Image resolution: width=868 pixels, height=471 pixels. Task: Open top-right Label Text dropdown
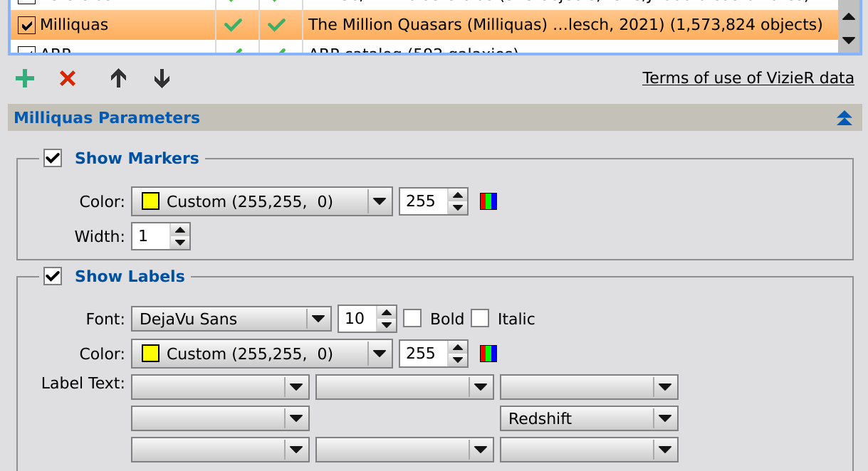coord(590,387)
